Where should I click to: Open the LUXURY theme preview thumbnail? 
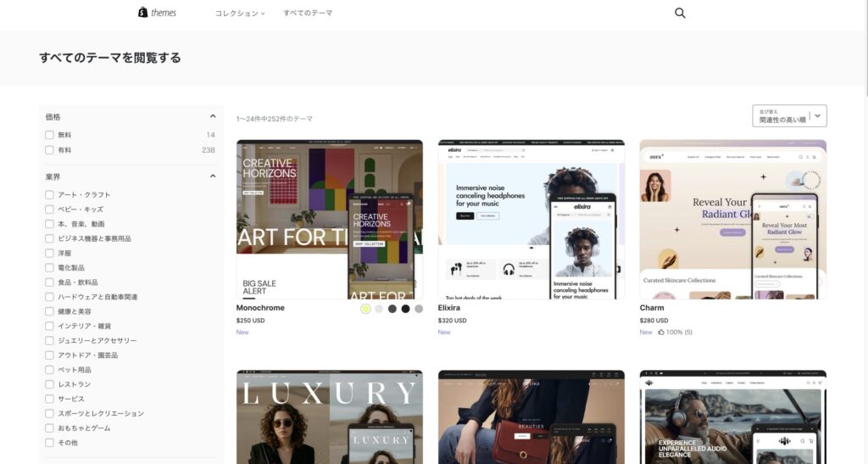(330, 417)
